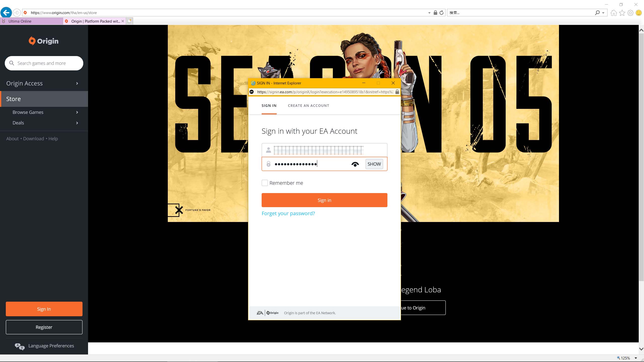This screenshot has height=362, width=644.
Task: Open Browse Games sidebar item
Action: coord(44,112)
